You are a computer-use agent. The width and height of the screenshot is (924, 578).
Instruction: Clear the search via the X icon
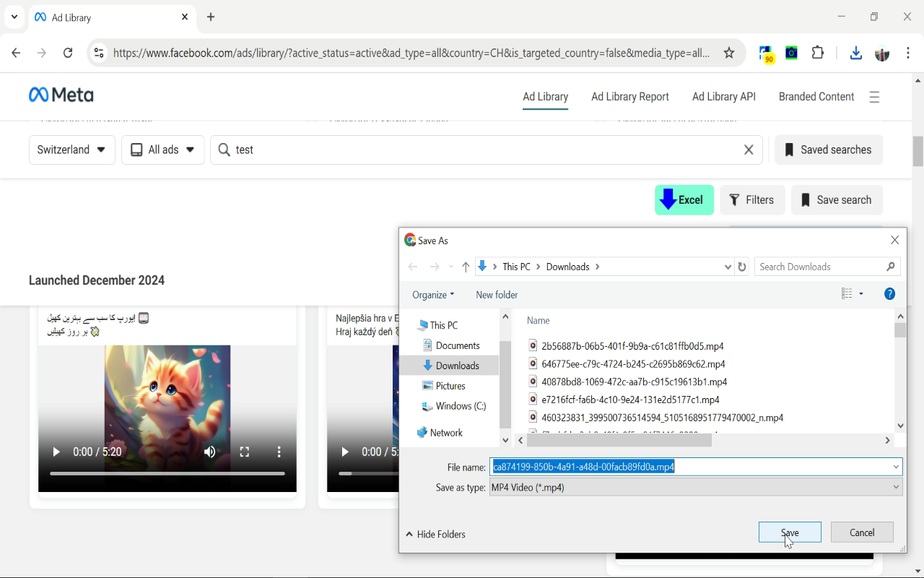[749, 150]
